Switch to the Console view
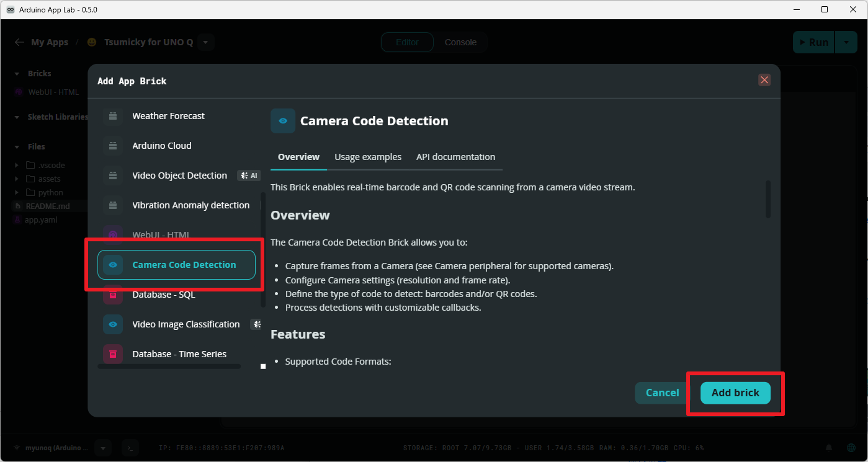Viewport: 868px width, 462px height. 460,42
